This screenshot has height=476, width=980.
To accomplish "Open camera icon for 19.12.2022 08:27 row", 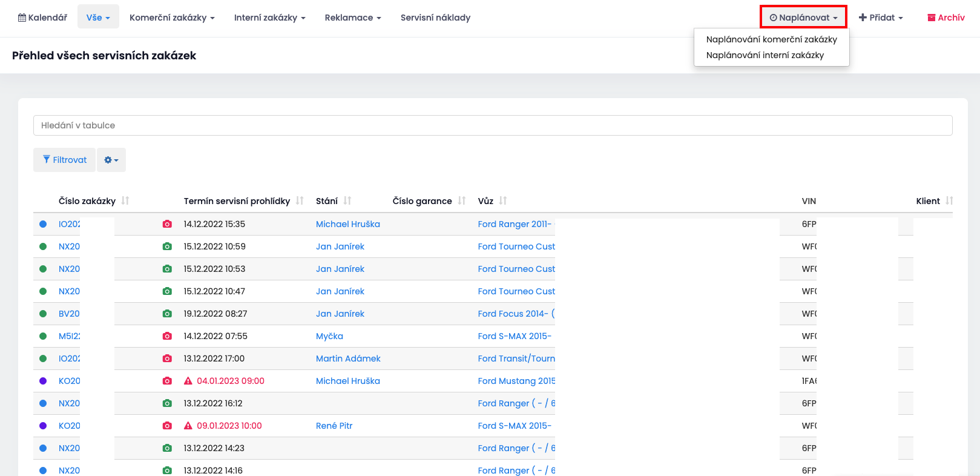I will pyautogui.click(x=167, y=314).
